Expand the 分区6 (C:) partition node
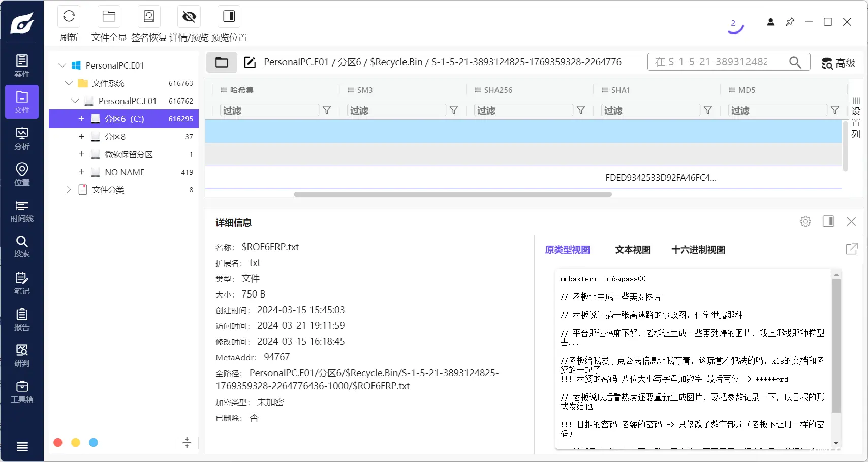 (81, 118)
